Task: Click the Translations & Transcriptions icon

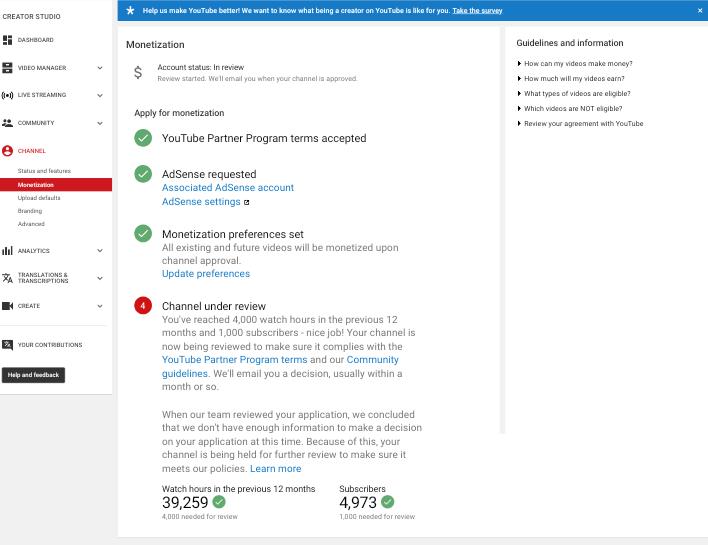Action: pos(7,278)
